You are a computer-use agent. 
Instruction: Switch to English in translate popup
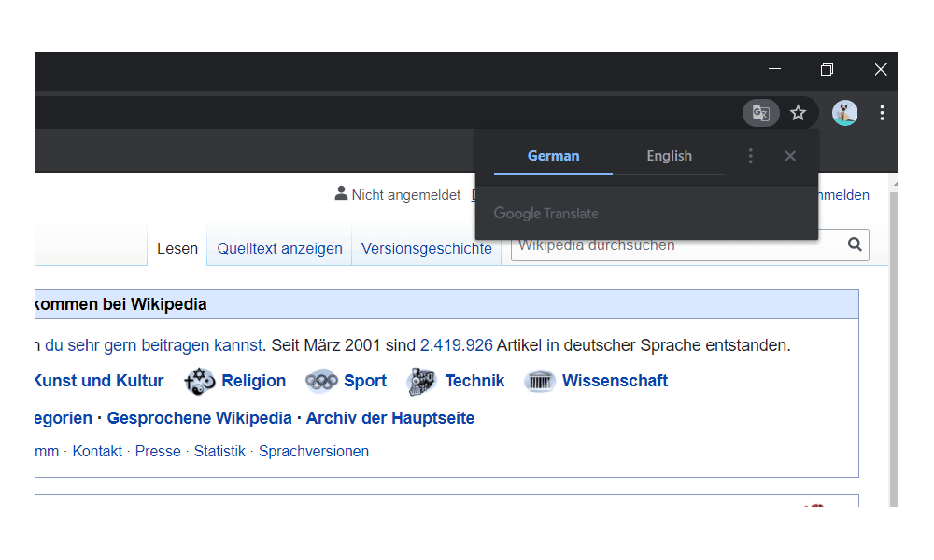669,156
